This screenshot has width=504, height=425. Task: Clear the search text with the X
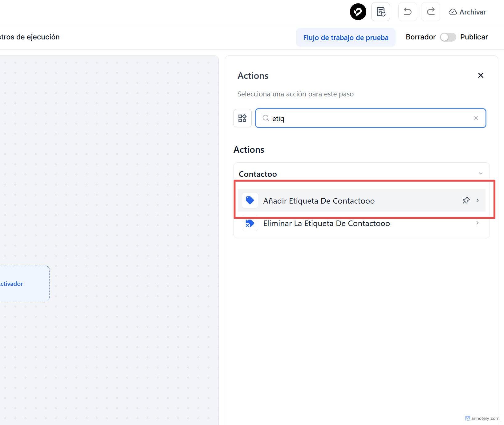(476, 118)
